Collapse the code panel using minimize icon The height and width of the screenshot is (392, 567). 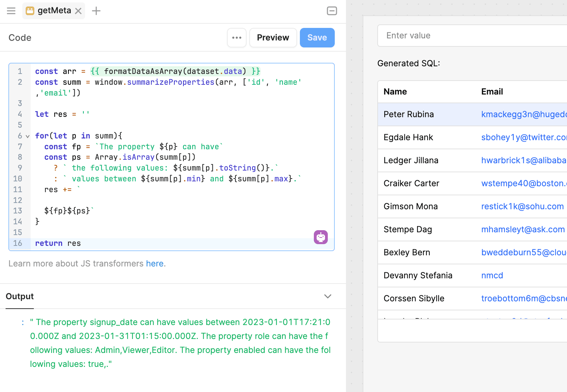(x=332, y=11)
